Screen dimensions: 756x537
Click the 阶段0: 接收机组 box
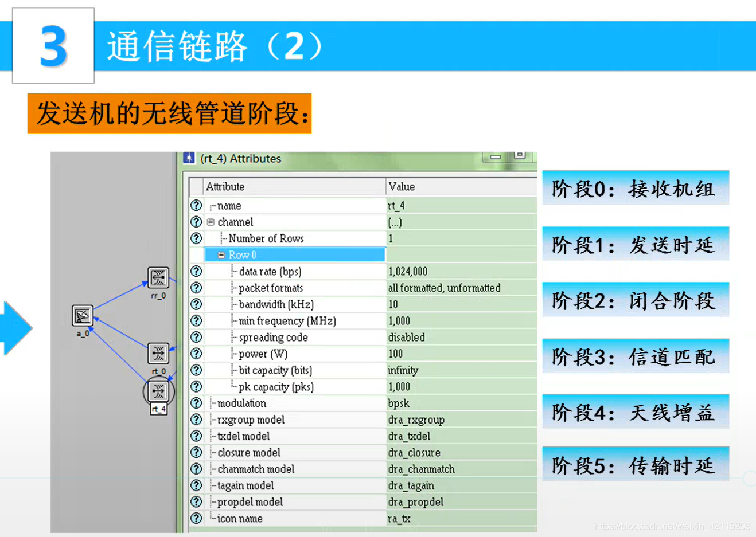point(636,188)
